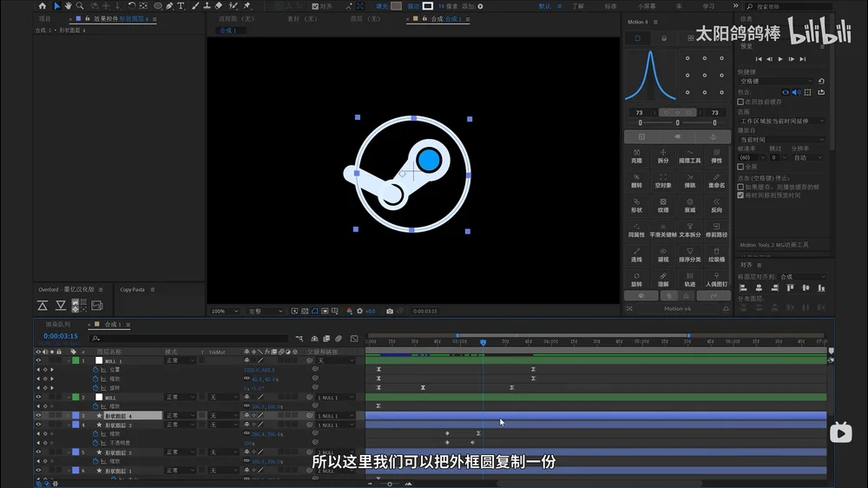Click the 空对象 null object tool
This screenshot has width=868, height=488.
tap(663, 181)
